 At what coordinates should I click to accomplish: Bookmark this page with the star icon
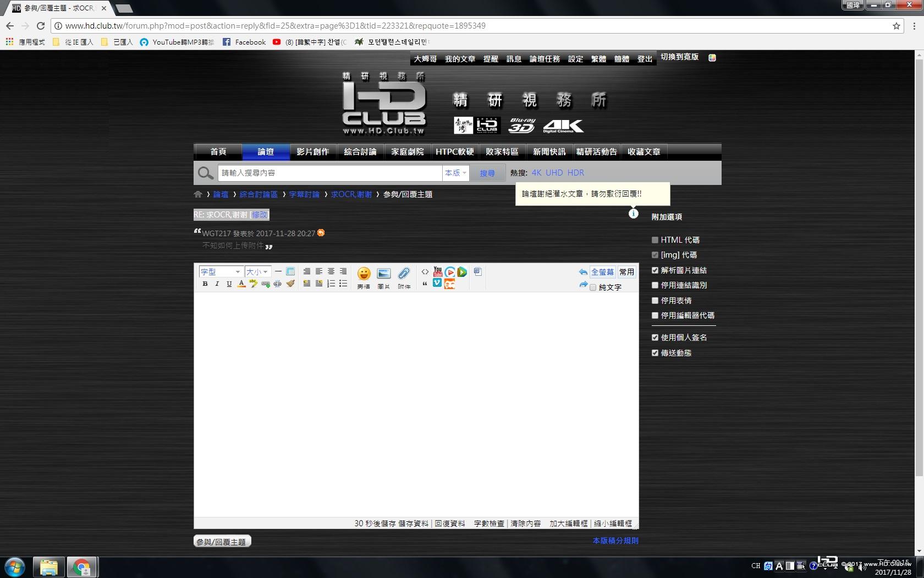click(897, 26)
